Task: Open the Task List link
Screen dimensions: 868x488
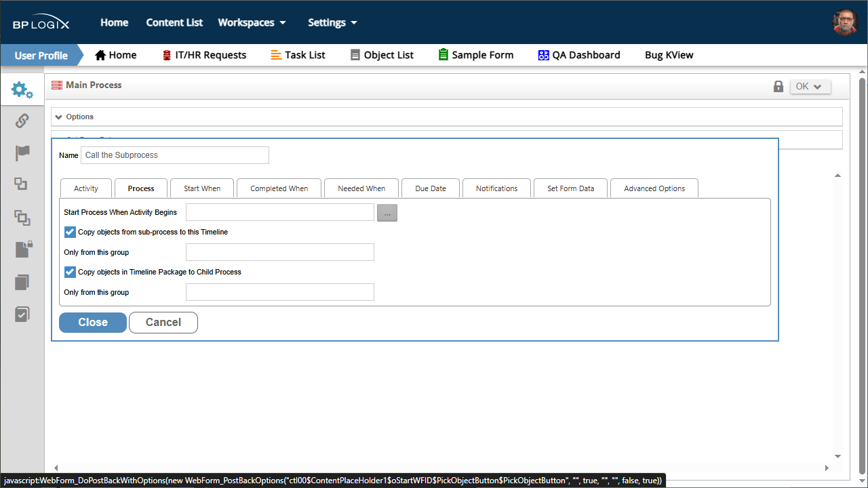Action: (x=305, y=55)
